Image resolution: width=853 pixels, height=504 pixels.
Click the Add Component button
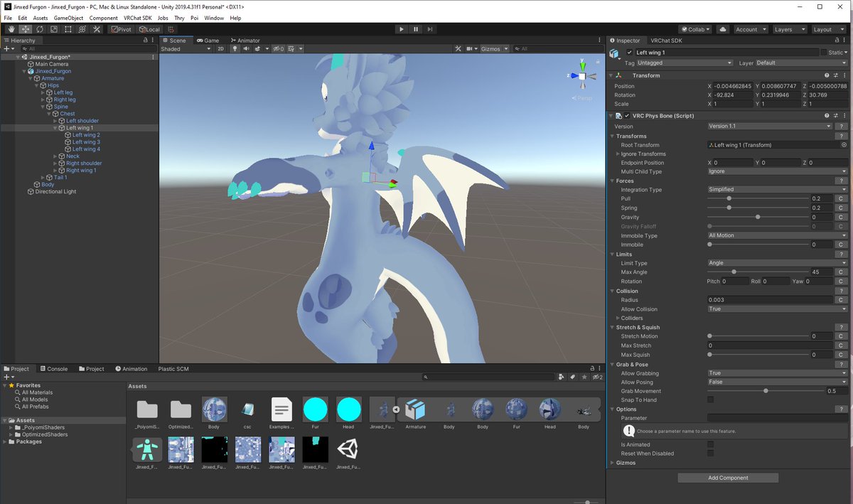[728, 478]
